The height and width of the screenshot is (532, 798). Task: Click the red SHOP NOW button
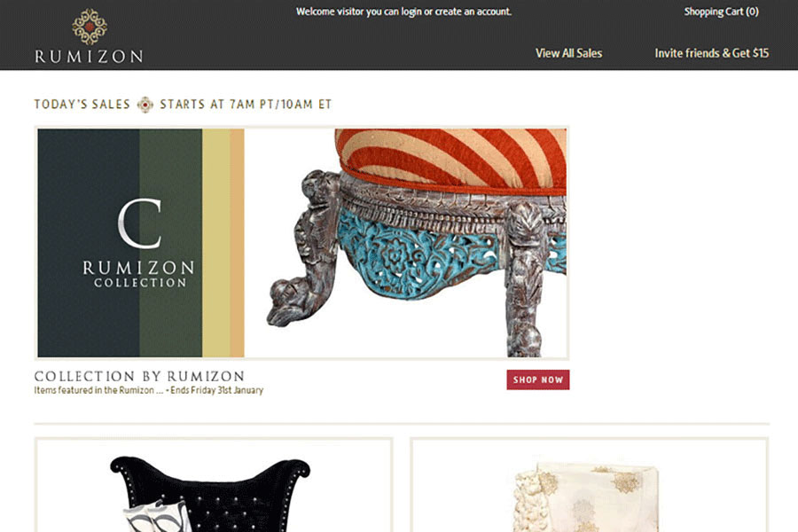point(538,379)
